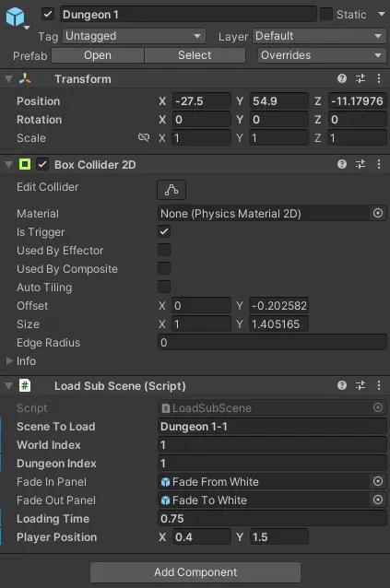Expand the Info foldout
Viewport: 390px width, 588px height.
(9, 360)
